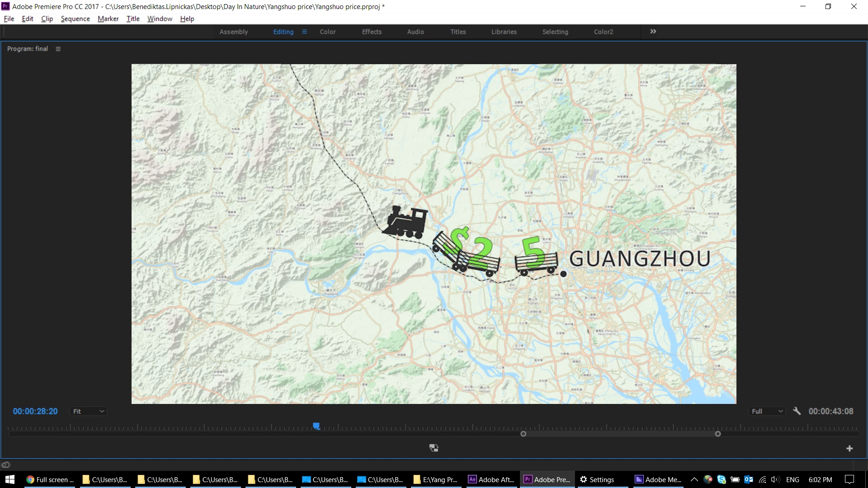Image resolution: width=868 pixels, height=488 pixels.
Task: Click the Creative Cloud status icon at bottom-left
Action: tap(6, 465)
